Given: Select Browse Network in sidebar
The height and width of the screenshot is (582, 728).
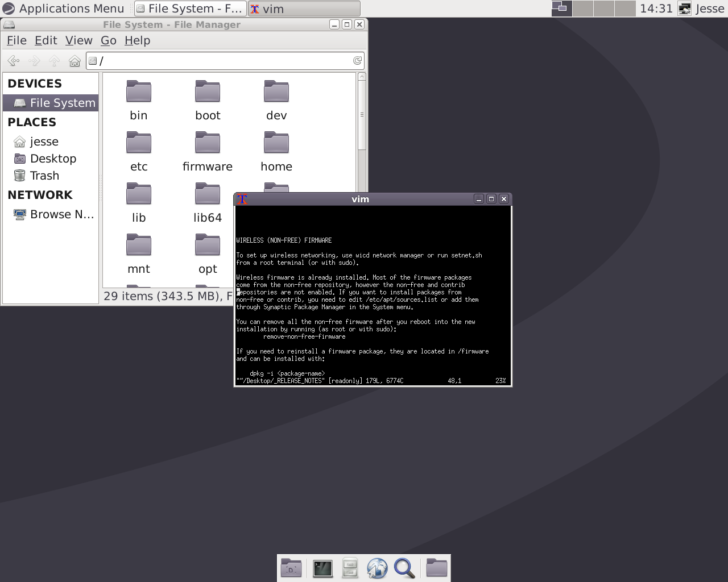Looking at the screenshot, I should (51, 214).
